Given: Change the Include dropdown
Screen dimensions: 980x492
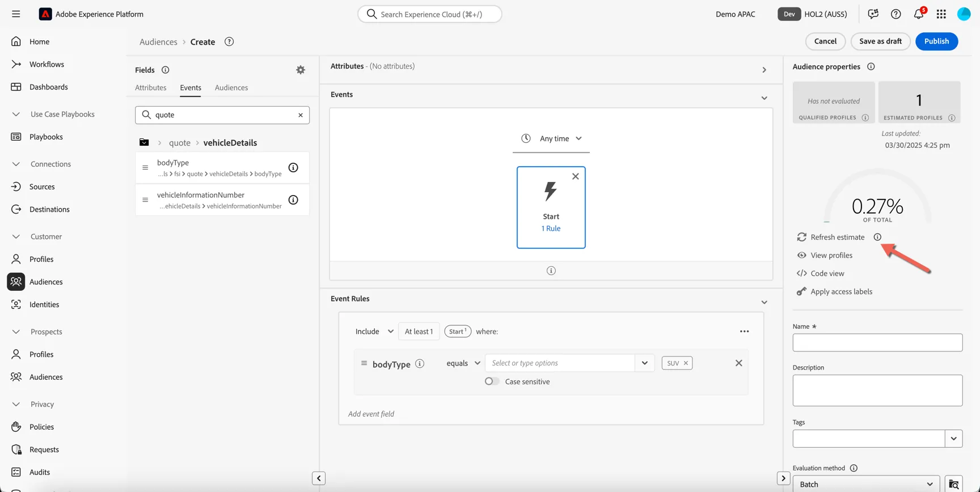Looking at the screenshot, I should [374, 332].
